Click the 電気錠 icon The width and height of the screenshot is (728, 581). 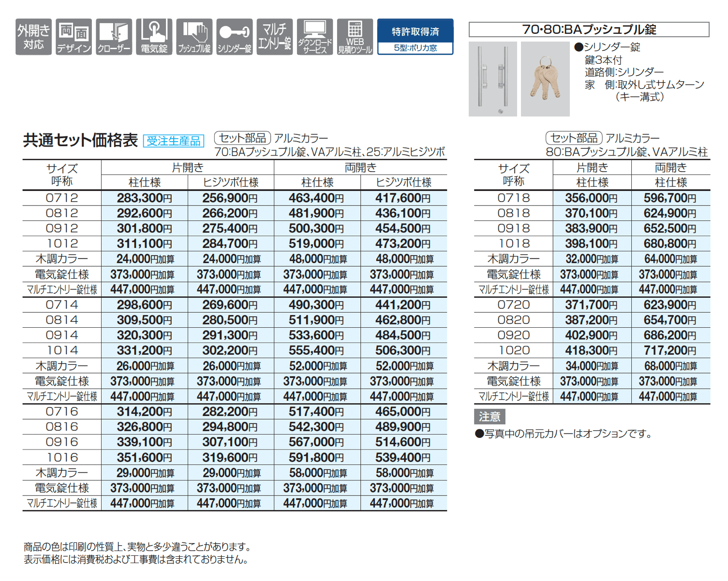[x=153, y=36]
